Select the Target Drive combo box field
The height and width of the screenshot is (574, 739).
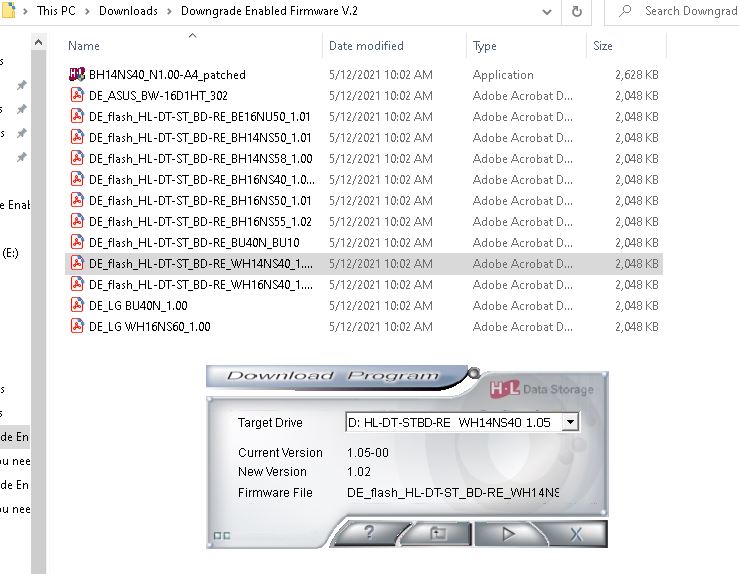coord(462,422)
